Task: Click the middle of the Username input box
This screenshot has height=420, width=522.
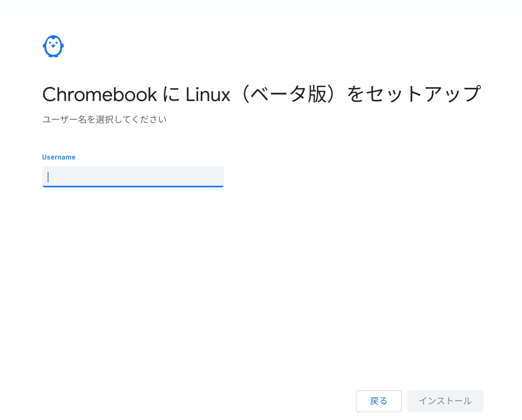Action: click(133, 177)
